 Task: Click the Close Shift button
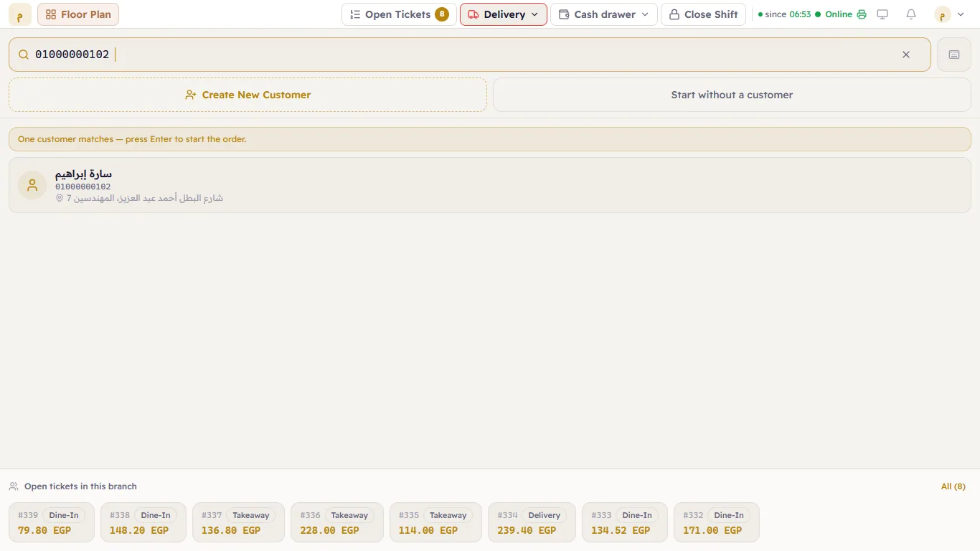pyautogui.click(x=703, y=14)
